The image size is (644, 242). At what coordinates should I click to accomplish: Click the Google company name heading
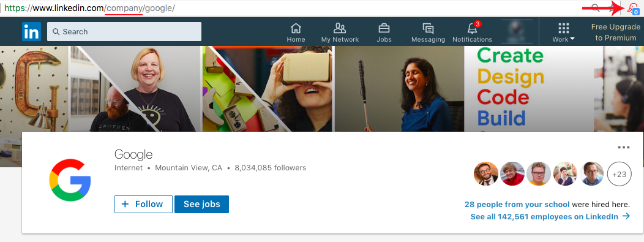click(x=133, y=154)
